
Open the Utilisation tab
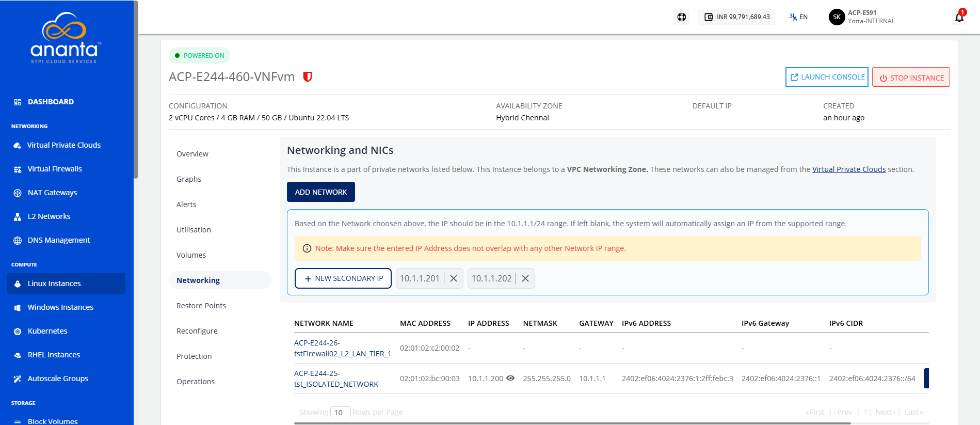[194, 230]
